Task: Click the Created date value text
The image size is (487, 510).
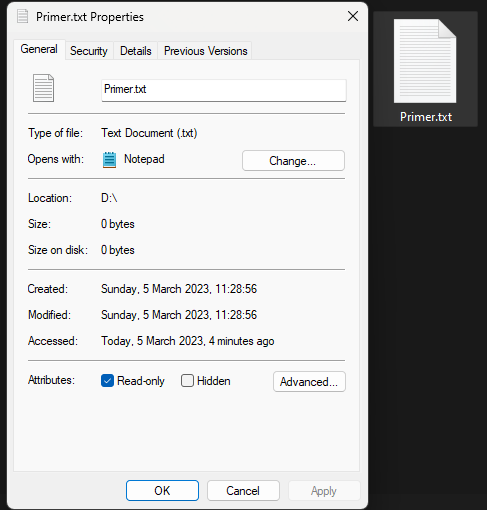Action: click(179, 289)
